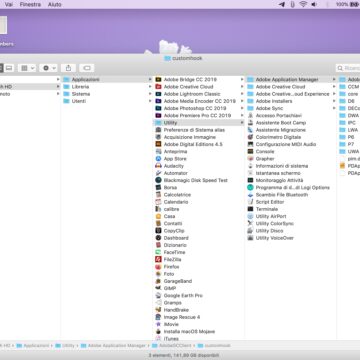Image resolution: width=360 pixels, height=360 pixels.
Task: Select Automator app icon
Action: (x=158, y=173)
